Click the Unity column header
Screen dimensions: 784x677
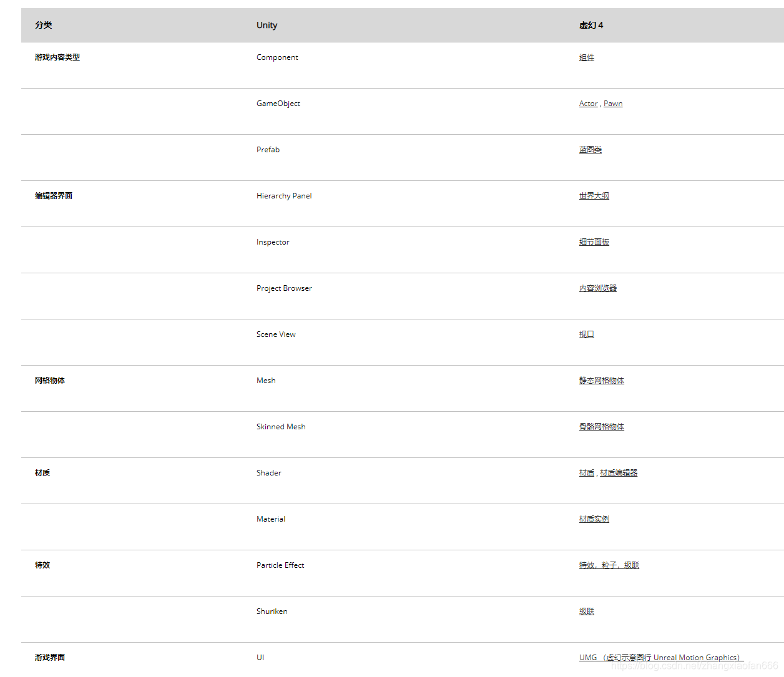click(267, 26)
